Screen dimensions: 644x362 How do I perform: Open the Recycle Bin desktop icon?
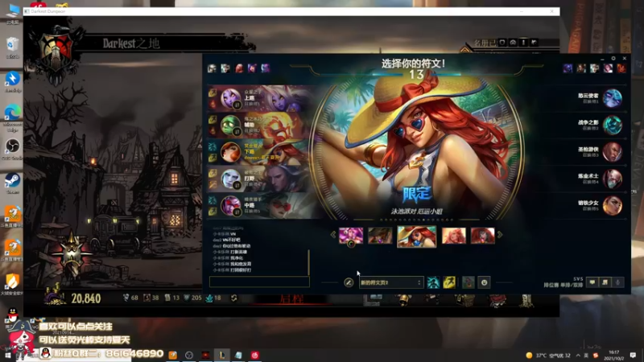(12, 47)
